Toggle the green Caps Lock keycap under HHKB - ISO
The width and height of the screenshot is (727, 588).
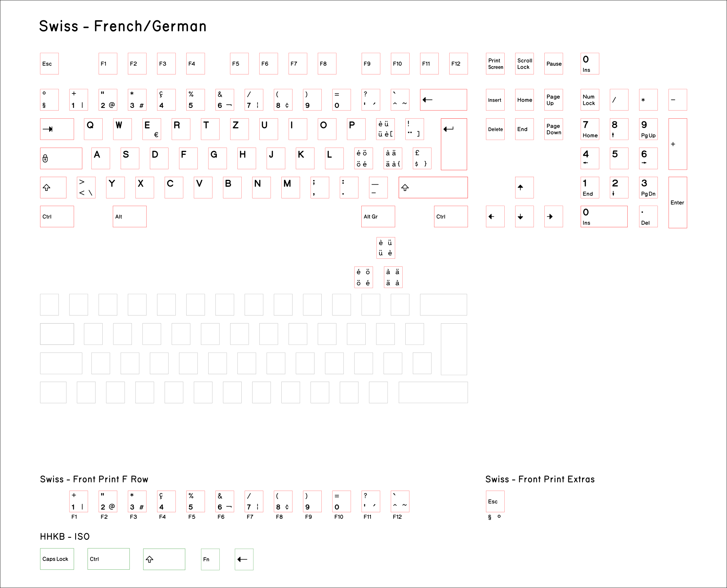click(x=57, y=559)
